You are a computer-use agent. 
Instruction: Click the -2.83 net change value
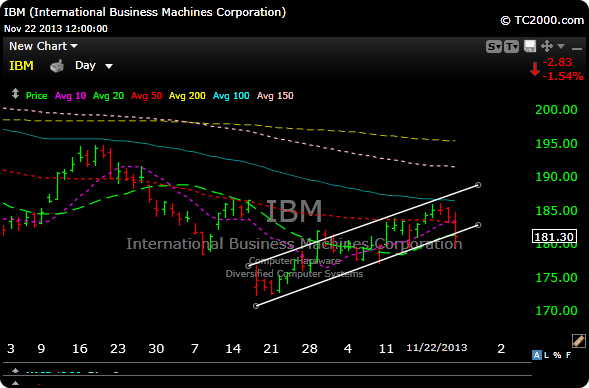pyautogui.click(x=557, y=62)
